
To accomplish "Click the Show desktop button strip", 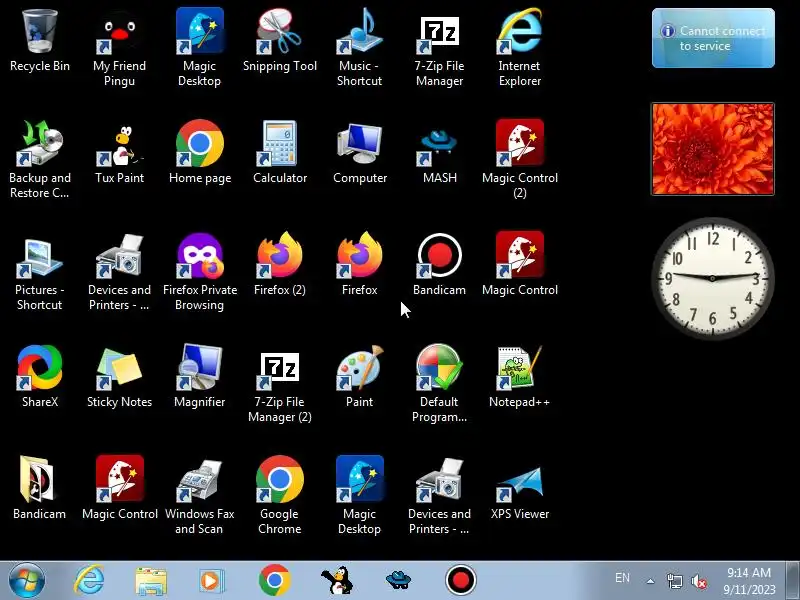I will [x=793, y=581].
